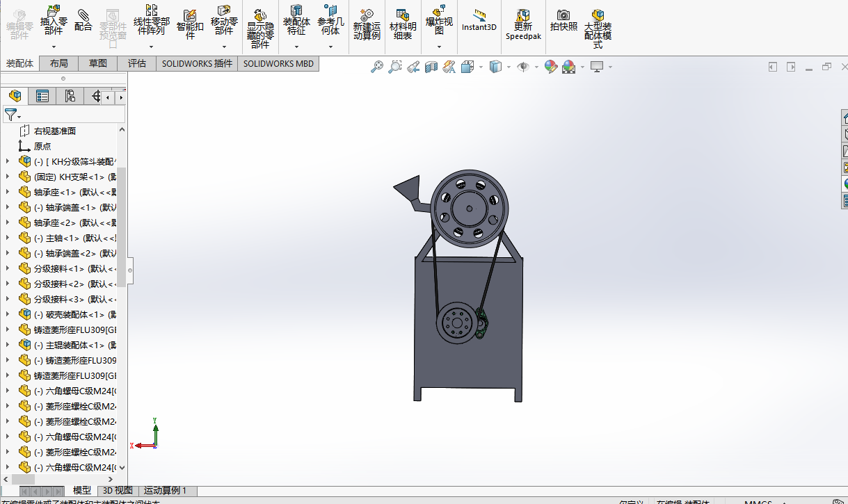Toggle Instant3D mode
Image resolution: width=848 pixels, height=504 pixels.
(479, 19)
